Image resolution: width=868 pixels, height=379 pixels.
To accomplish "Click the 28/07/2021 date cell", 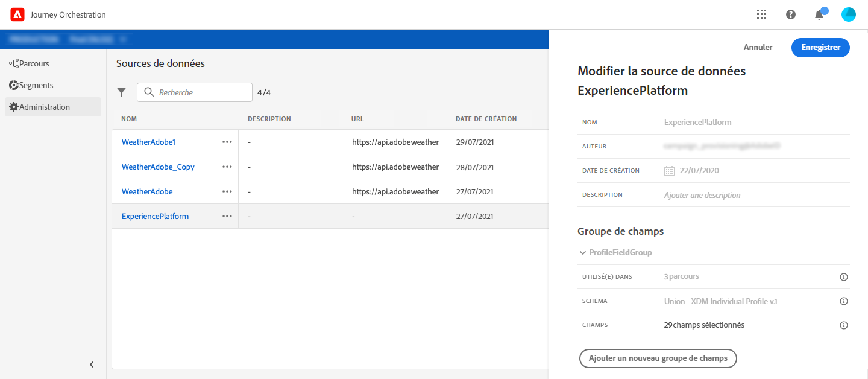I will [x=474, y=167].
